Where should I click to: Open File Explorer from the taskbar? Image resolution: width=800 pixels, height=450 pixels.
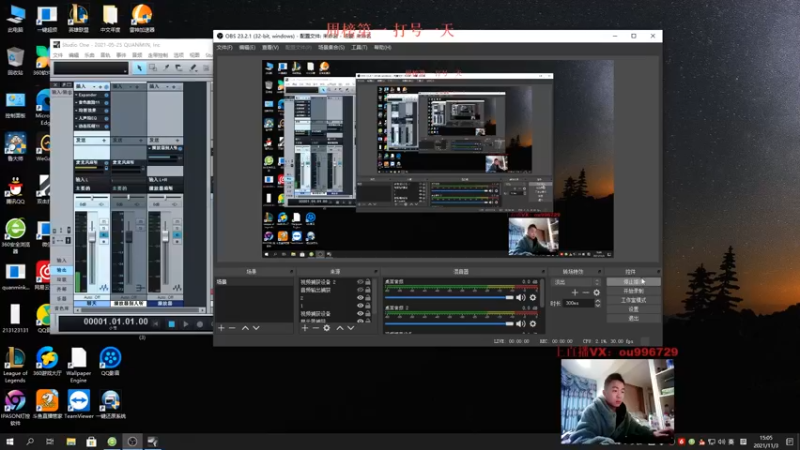pyautogui.click(x=71, y=442)
